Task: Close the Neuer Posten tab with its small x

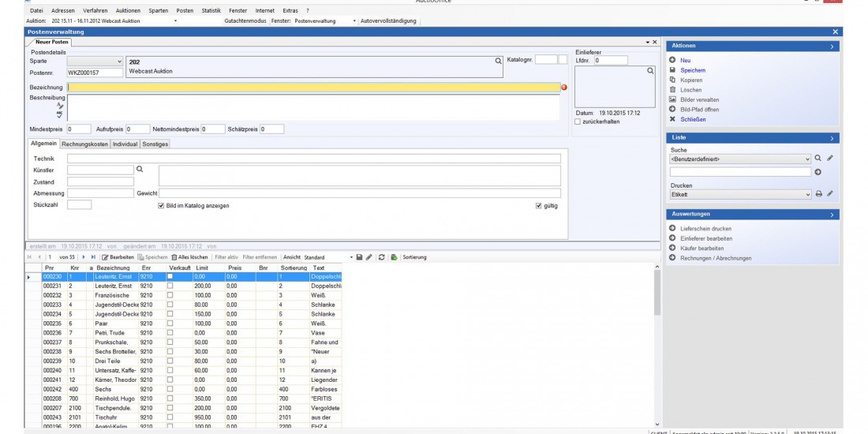Action: click(x=654, y=42)
